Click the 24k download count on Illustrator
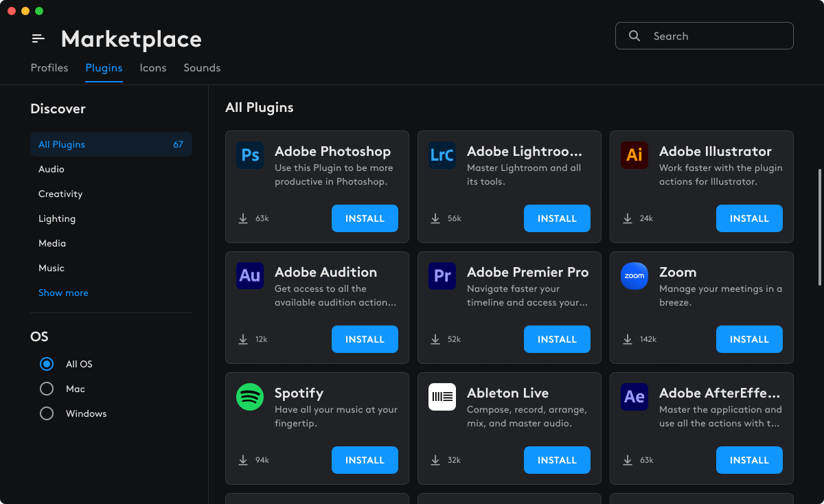 click(x=647, y=218)
